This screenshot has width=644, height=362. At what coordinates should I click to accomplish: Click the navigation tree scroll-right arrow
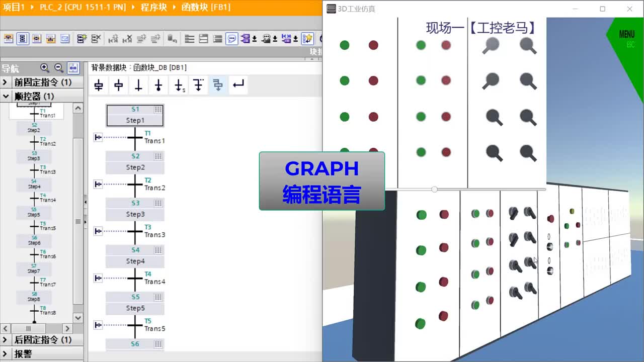click(x=67, y=328)
